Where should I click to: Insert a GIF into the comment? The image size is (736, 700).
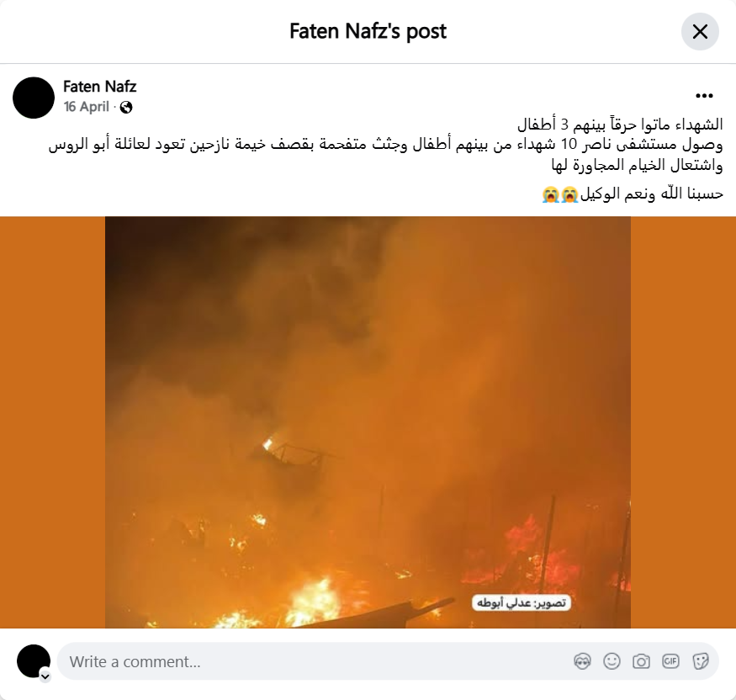670,661
